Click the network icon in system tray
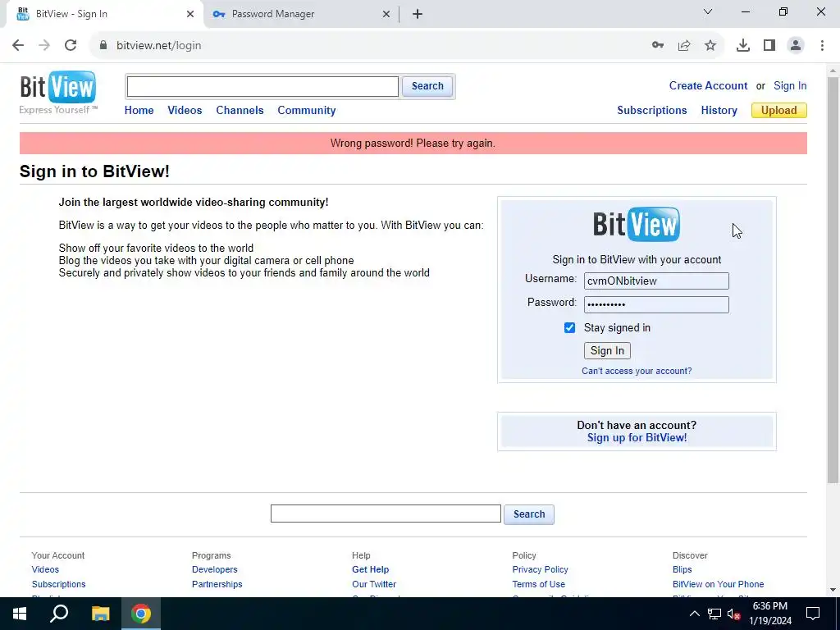The width and height of the screenshot is (840, 630). coord(714,614)
